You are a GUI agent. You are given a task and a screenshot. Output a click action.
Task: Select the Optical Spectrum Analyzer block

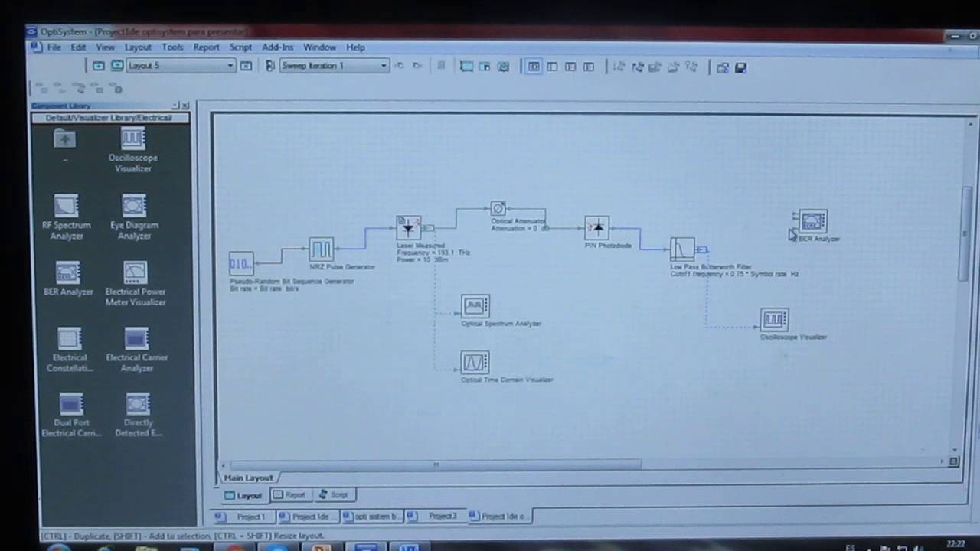tap(475, 306)
